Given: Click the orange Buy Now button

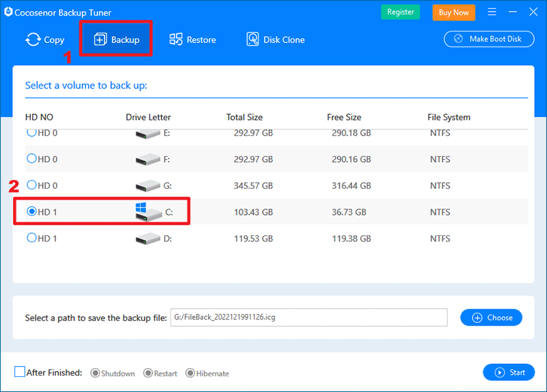Looking at the screenshot, I should [x=453, y=12].
